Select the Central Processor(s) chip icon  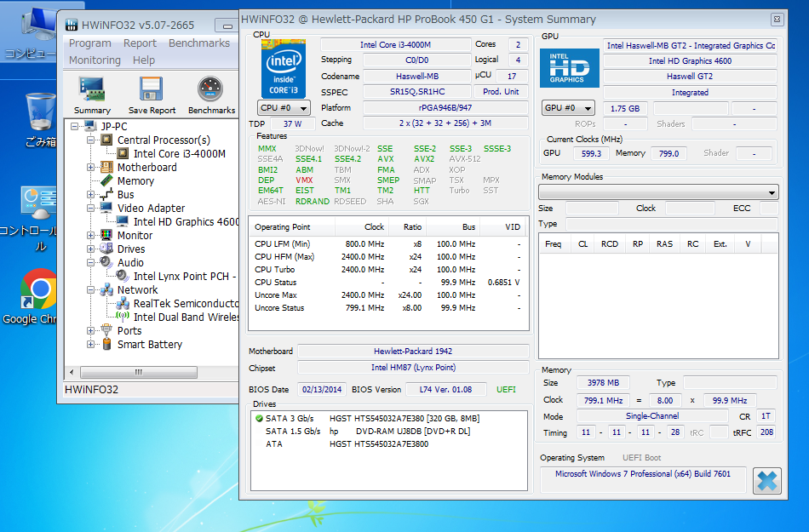click(x=106, y=140)
